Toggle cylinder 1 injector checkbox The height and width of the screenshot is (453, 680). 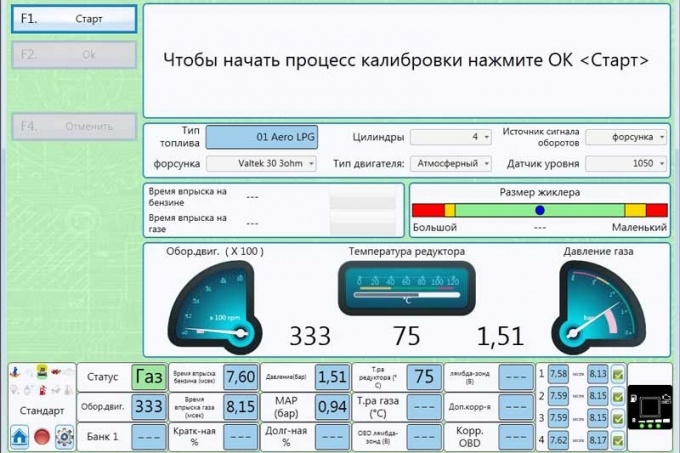618,374
